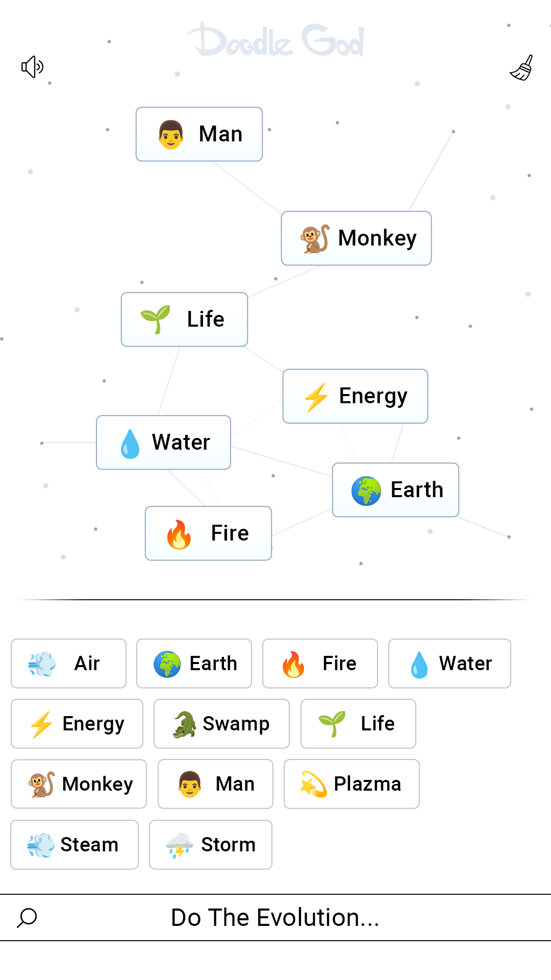The width and height of the screenshot is (551, 980).
Task: Select the Life sprout element on the canvas
Action: tap(184, 320)
